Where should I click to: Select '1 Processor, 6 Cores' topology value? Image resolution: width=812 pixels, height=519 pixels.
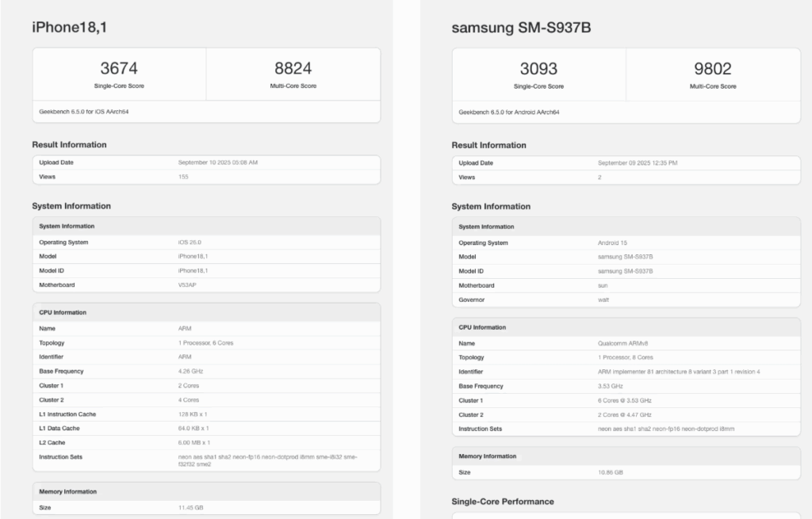[x=205, y=343]
